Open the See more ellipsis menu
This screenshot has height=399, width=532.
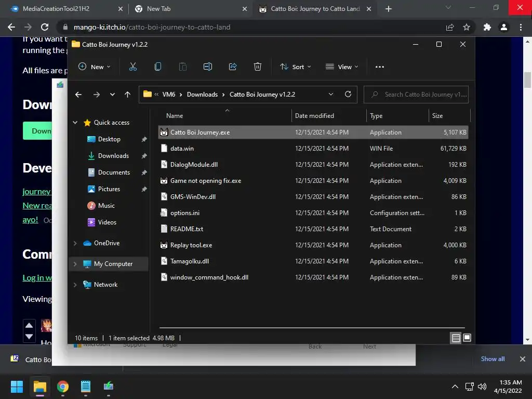pyautogui.click(x=380, y=67)
